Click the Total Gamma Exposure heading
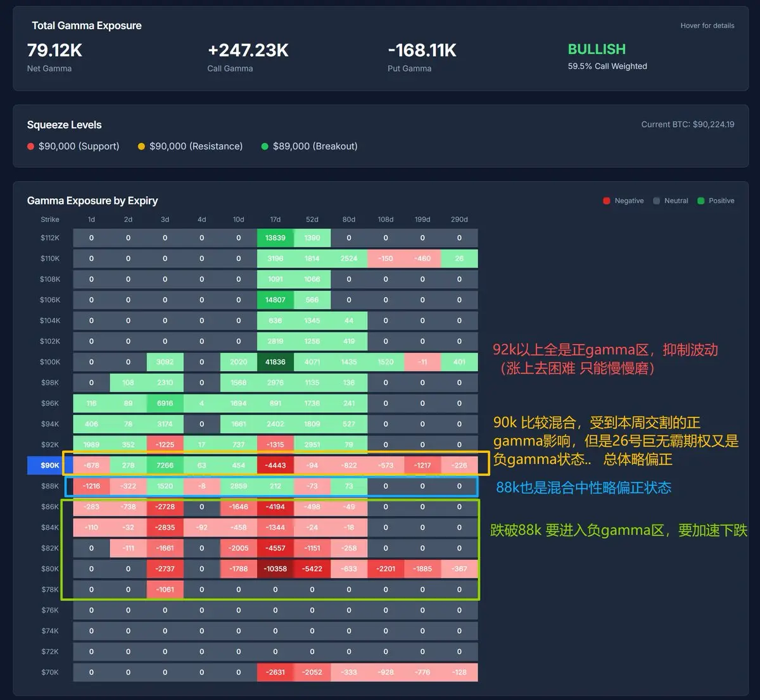 point(87,25)
